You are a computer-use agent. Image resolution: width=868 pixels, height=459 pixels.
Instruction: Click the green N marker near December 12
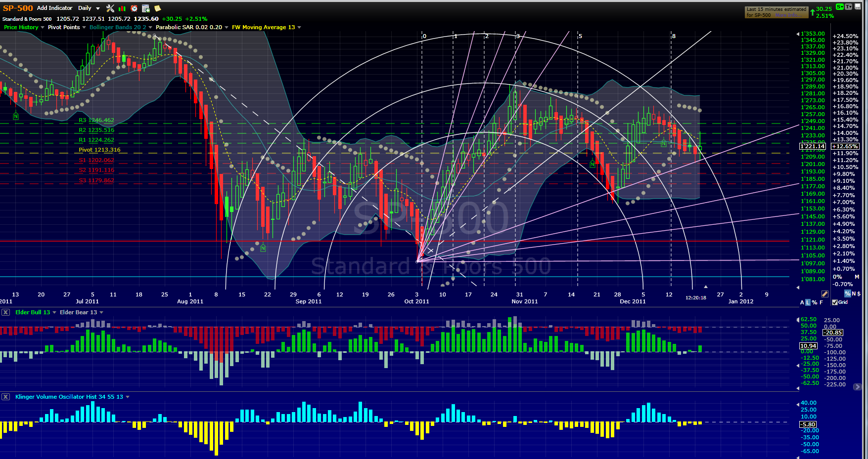664,143
